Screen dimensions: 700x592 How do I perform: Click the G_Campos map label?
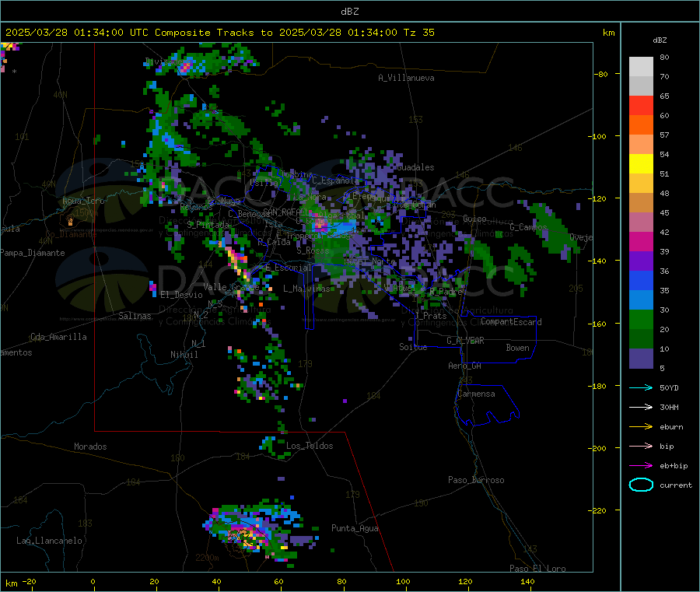coord(528,227)
